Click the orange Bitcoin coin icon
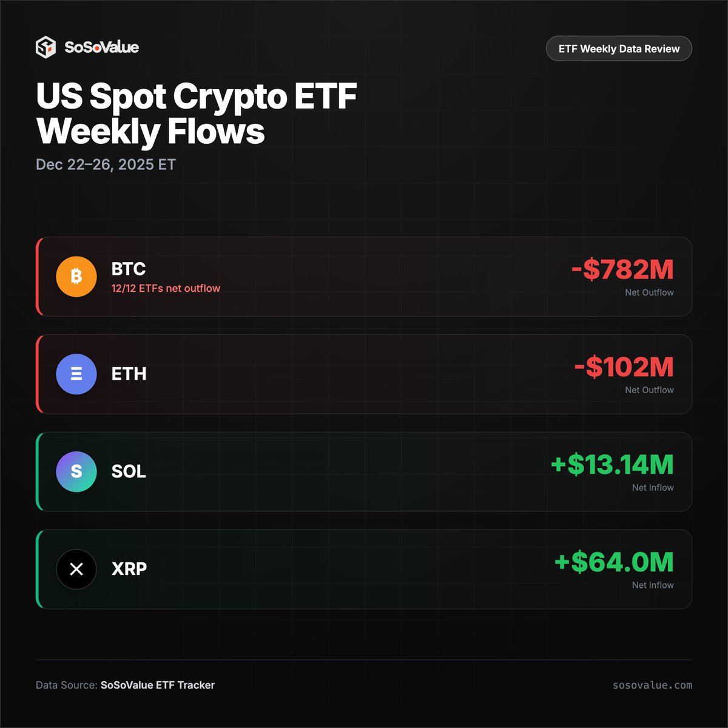The image size is (728, 728). (76, 277)
